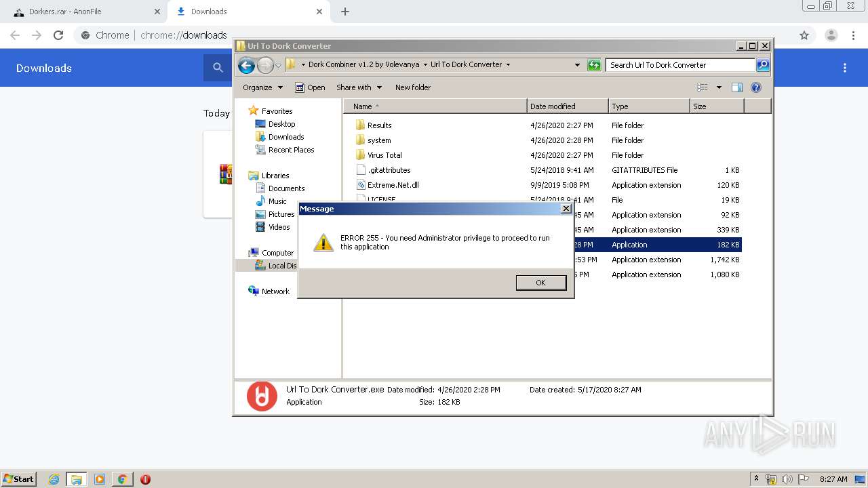Select Music library
The width and height of the screenshot is (868, 488).
(271, 201)
